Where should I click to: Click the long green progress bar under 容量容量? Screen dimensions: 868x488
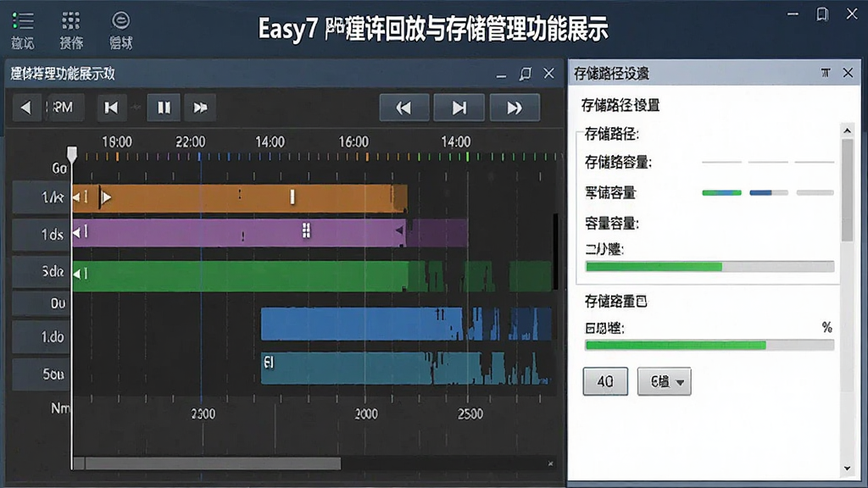(x=709, y=267)
